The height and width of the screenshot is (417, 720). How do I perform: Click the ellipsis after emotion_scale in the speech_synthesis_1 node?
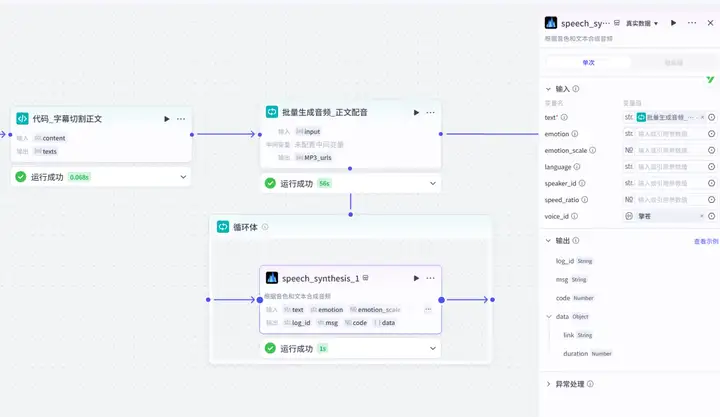[428, 310]
